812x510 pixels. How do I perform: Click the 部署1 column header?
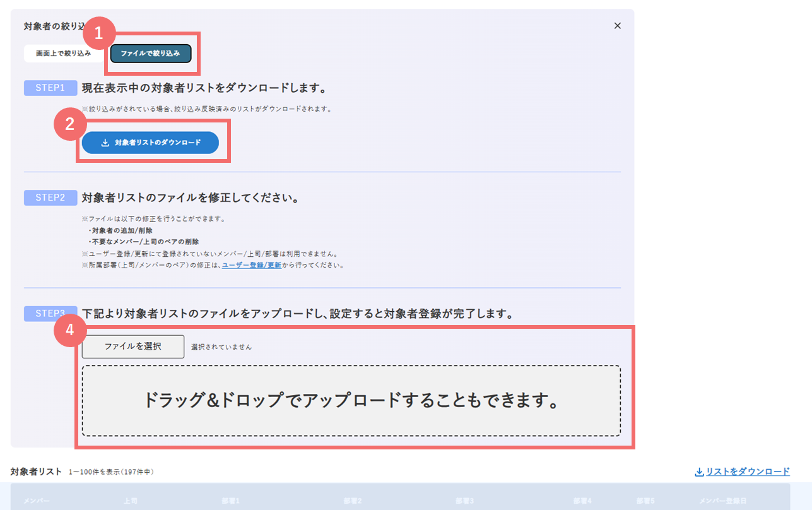[231, 501]
